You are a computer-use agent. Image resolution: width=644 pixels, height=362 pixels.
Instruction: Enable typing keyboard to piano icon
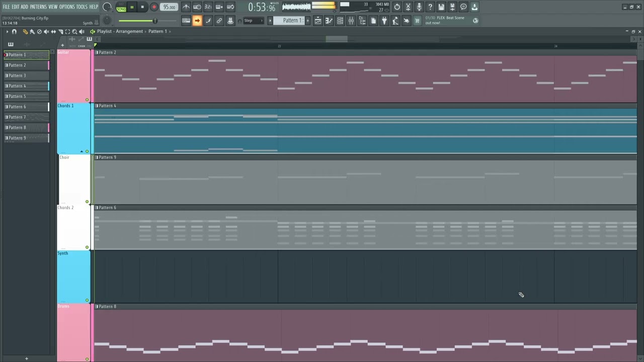click(186, 21)
